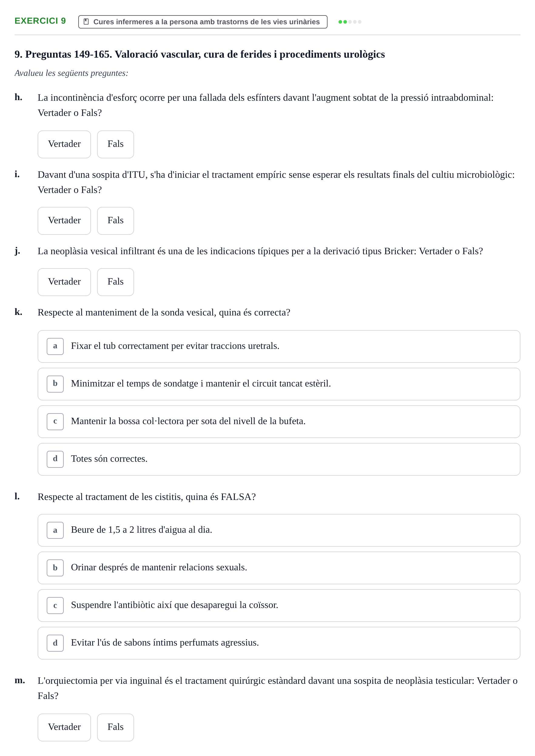
Task: Select Fals for question h
Action: [115, 144]
